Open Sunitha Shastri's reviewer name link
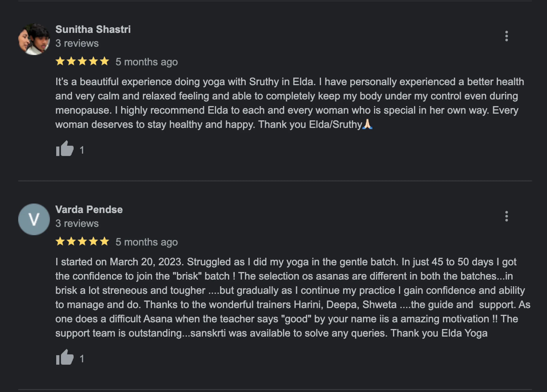The width and height of the screenshot is (547, 392). click(93, 29)
